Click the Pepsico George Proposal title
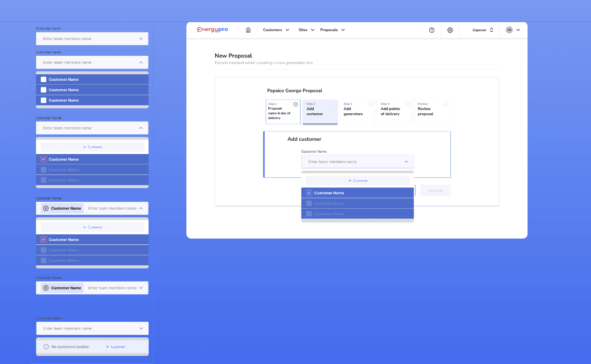Screen dimensions: 591x364 click(x=294, y=91)
